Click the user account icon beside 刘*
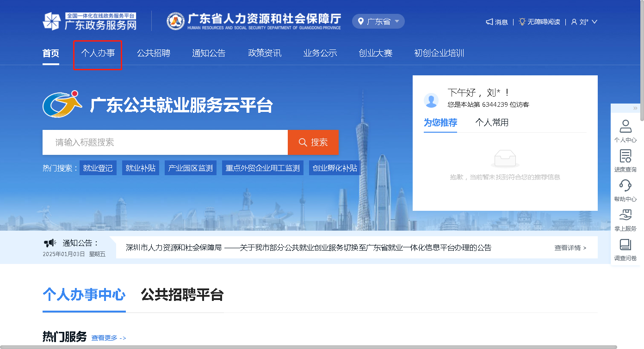Image resolution: width=644 pixels, height=349 pixels. (x=574, y=22)
